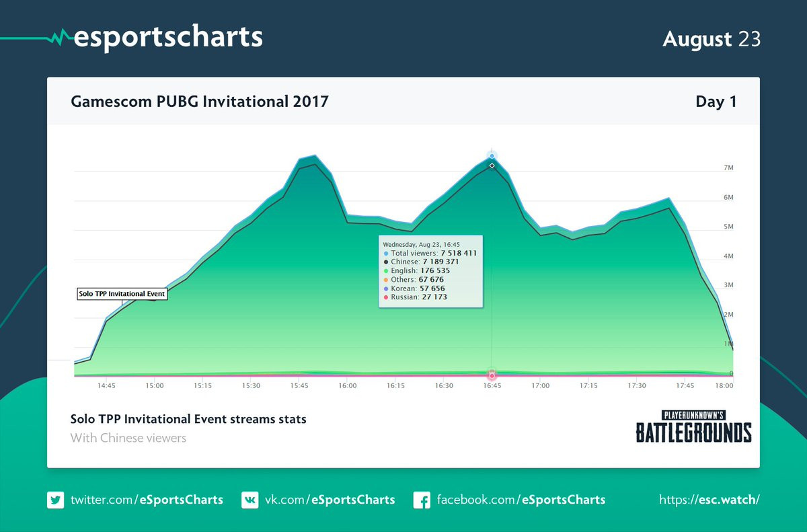
Task: Click the 17:00 time axis label
Action: [x=540, y=386]
